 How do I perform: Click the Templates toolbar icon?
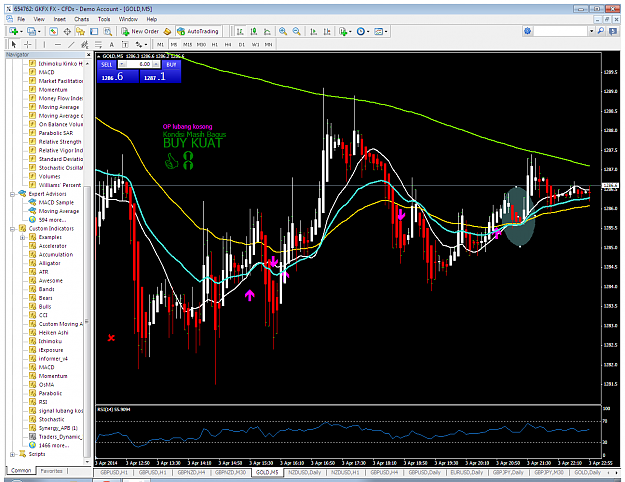[x=379, y=31]
